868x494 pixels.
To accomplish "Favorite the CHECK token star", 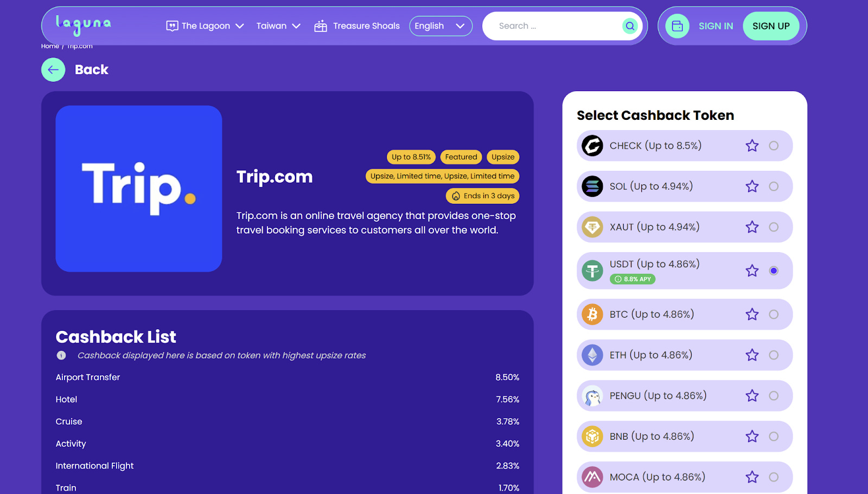I will point(752,146).
